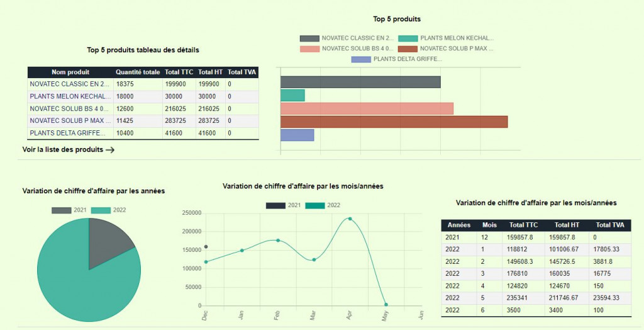Click the 124670 Total HT cell
This screenshot has width=644, height=330.
click(x=568, y=286)
